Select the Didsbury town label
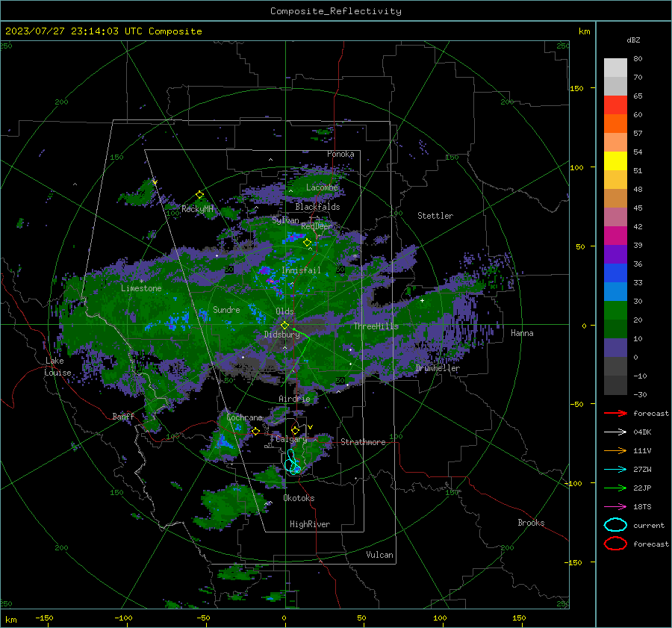The height and width of the screenshot is (628, 672). coord(281,335)
